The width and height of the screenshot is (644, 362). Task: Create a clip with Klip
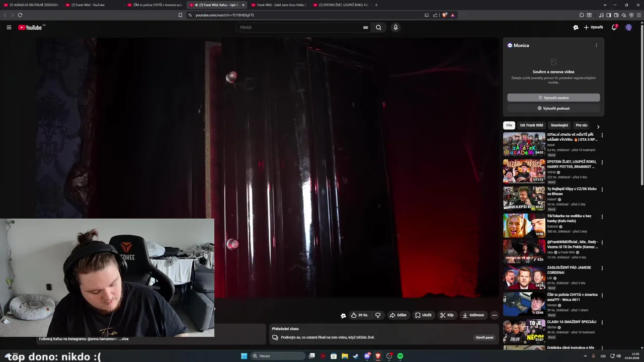tap(447, 315)
